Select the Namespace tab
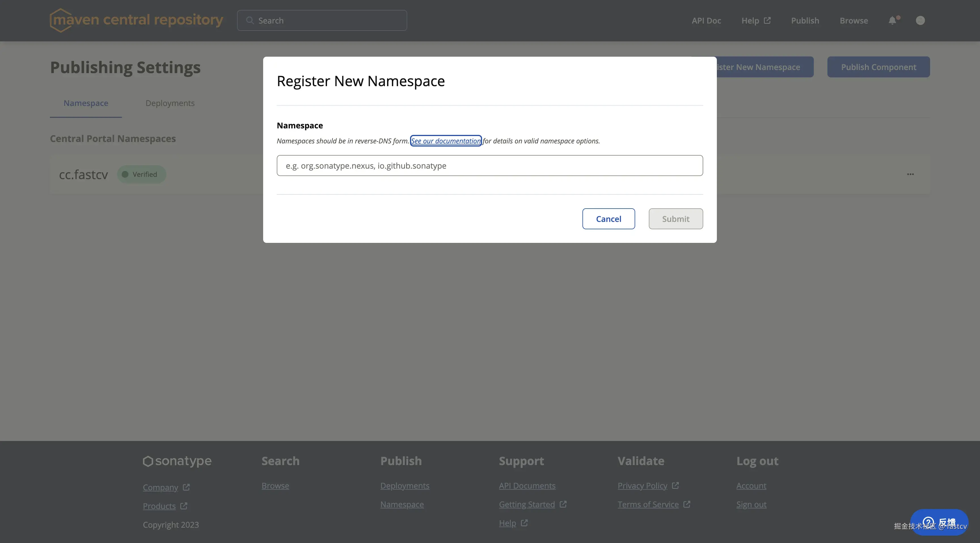 pyautogui.click(x=86, y=103)
